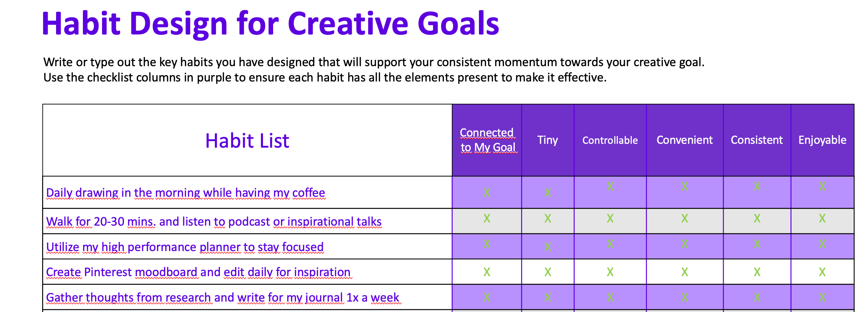868x312 pixels.
Task: Click the 'Enjoyable' column header
Action: (x=822, y=140)
